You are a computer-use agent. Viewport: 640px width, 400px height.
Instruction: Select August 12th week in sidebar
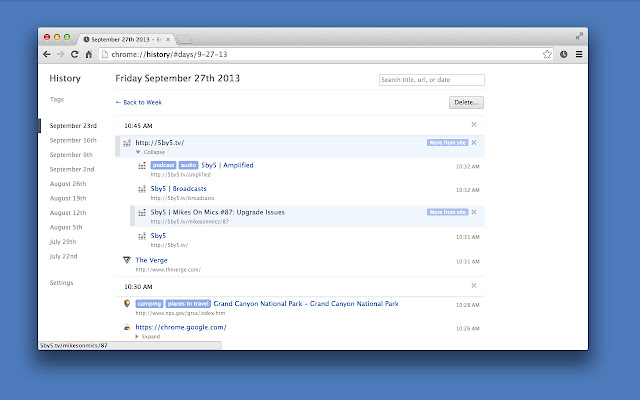[68, 213]
